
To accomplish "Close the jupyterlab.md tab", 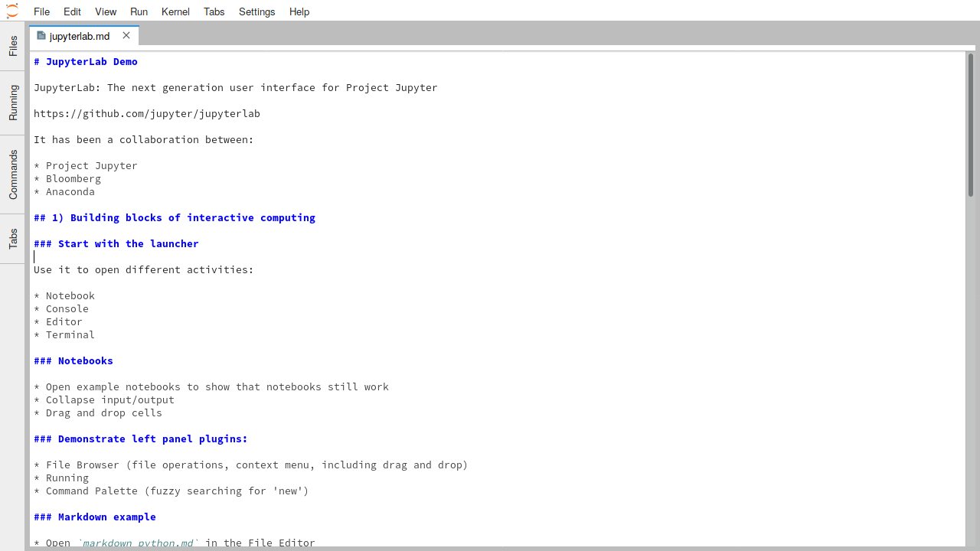I will tap(126, 35).
